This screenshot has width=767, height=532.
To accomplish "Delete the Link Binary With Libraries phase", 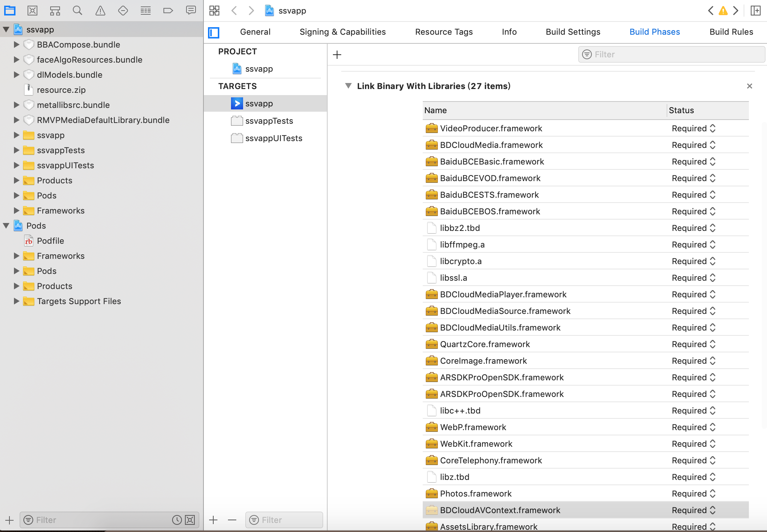I will coord(750,86).
